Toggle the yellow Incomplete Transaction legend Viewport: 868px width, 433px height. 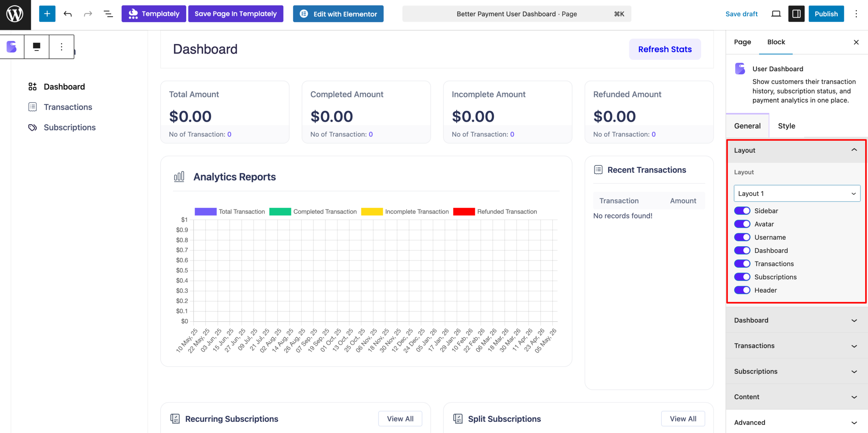tap(405, 212)
